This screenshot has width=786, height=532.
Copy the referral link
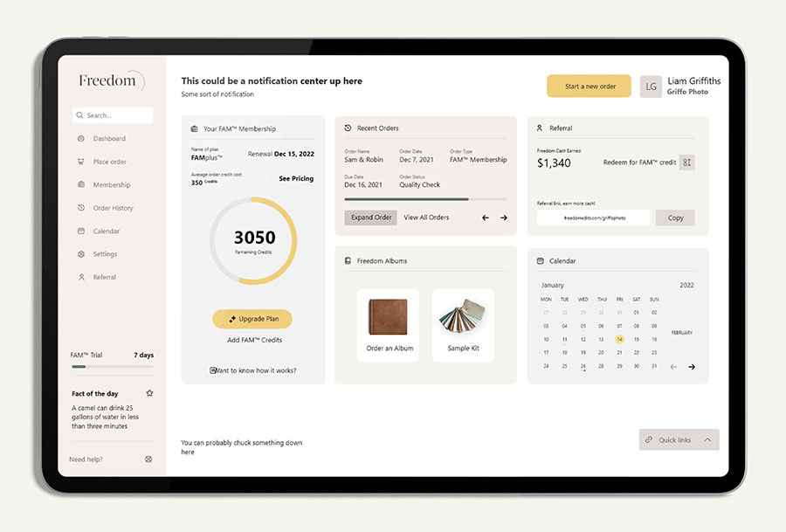pyautogui.click(x=675, y=218)
